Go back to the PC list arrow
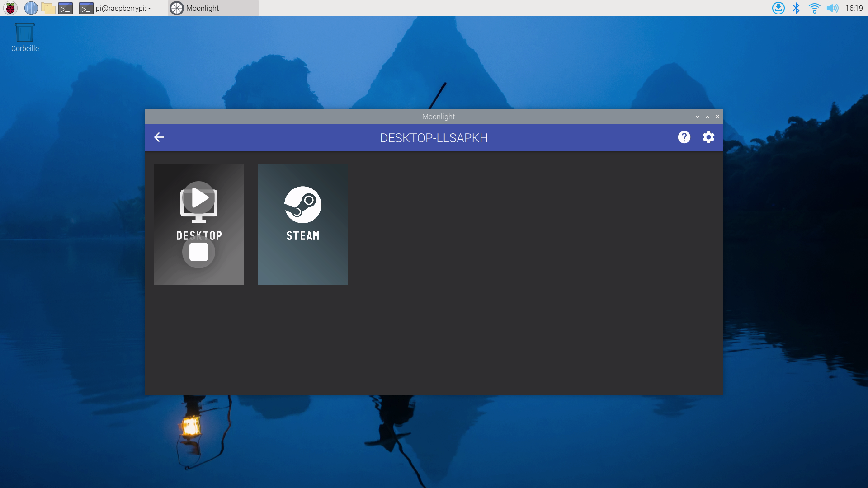This screenshot has height=488, width=868. click(x=159, y=137)
